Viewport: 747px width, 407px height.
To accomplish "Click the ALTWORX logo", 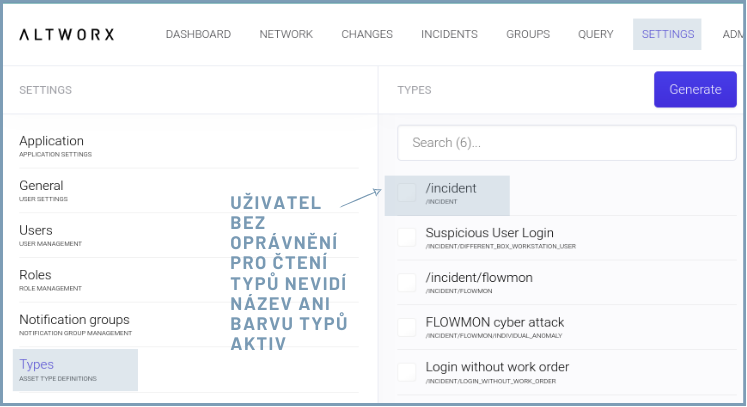I will click(x=67, y=34).
